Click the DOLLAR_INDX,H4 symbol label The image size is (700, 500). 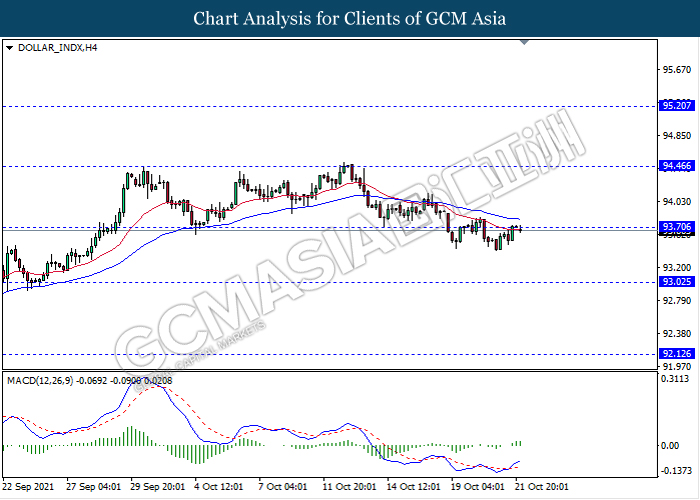pyautogui.click(x=58, y=48)
